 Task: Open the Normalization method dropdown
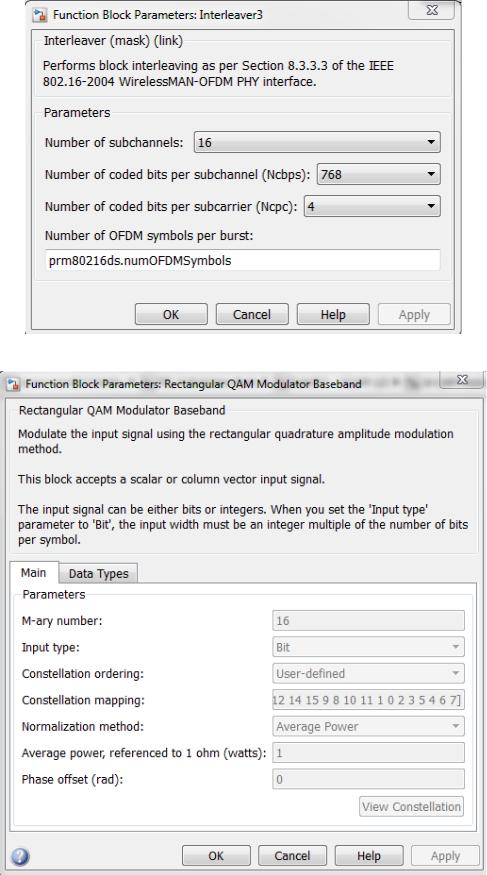click(x=368, y=727)
